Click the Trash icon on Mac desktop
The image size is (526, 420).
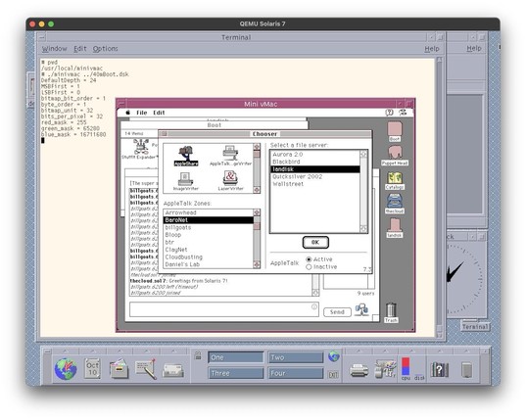pyautogui.click(x=391, y=312)
